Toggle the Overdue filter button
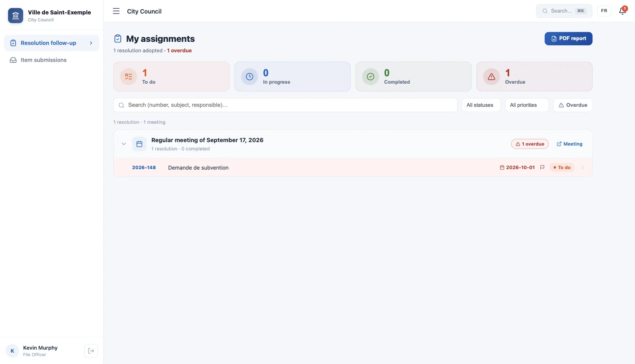Image resolution: width=635 pixels, height=364 pixels. 573,105
